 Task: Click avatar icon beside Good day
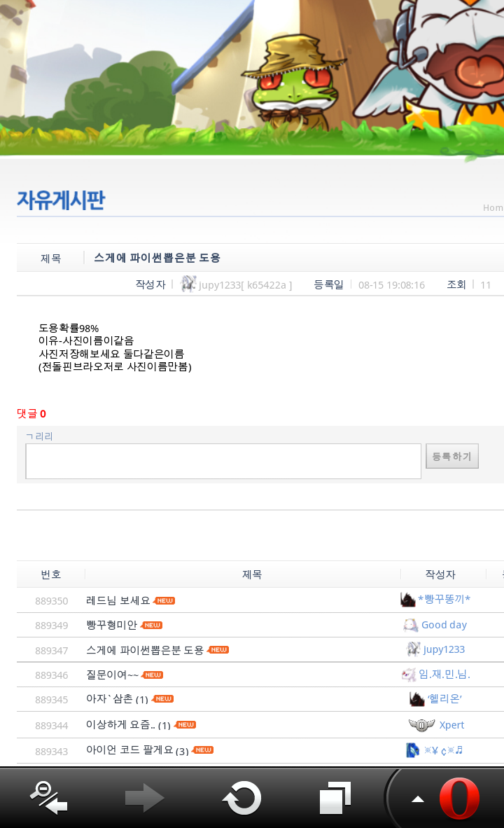[411, 625]
